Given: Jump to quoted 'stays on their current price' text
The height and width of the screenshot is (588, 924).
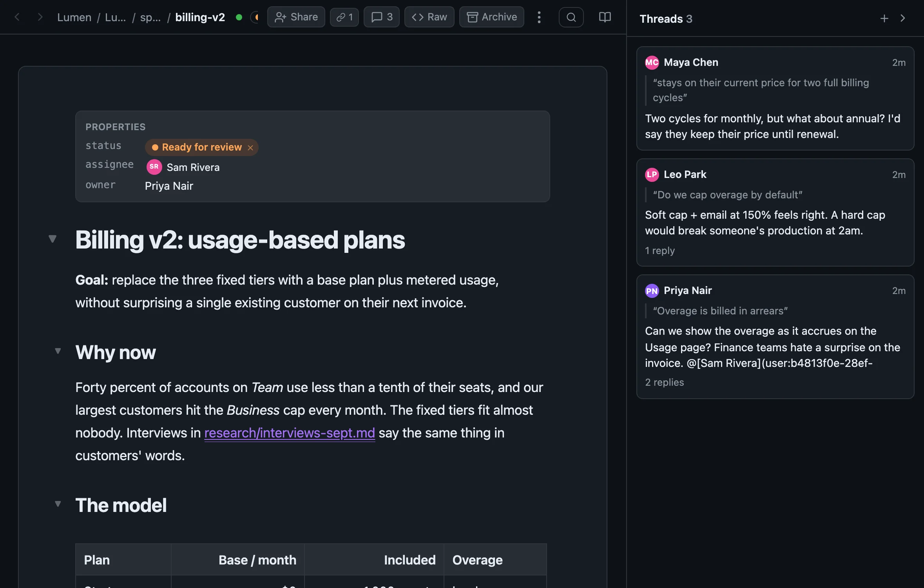Looking at the screenshot, I should tap(761, 90).
